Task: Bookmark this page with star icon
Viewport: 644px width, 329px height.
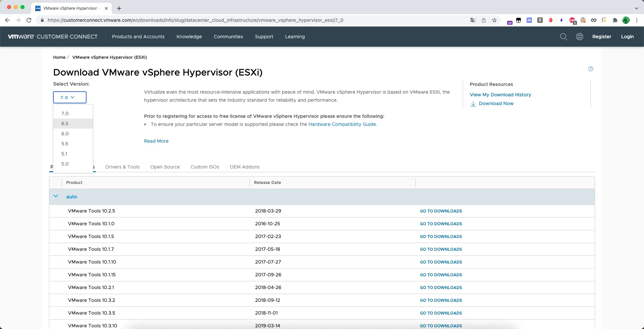Action: pyautogui.click(x=494, y=20)
